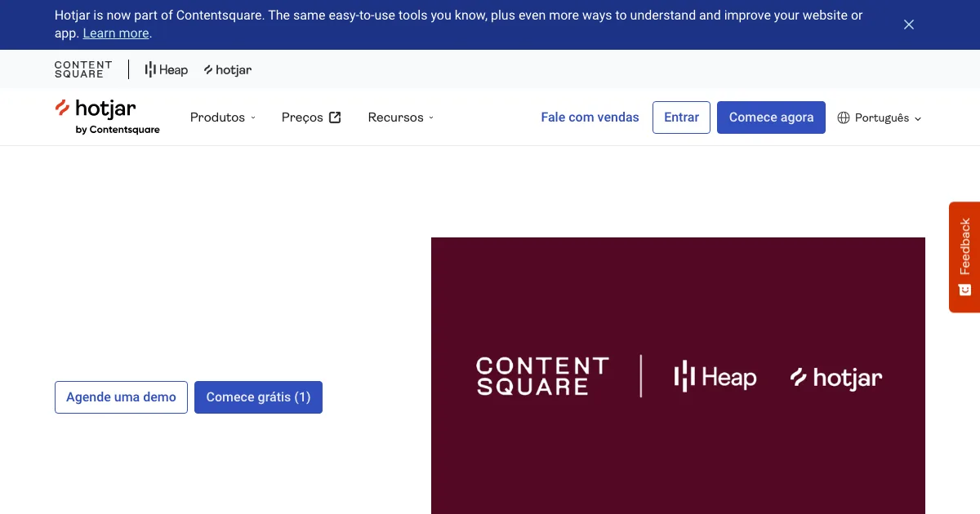Click the Heap logo in top brand bar

[x=167, y=70]
